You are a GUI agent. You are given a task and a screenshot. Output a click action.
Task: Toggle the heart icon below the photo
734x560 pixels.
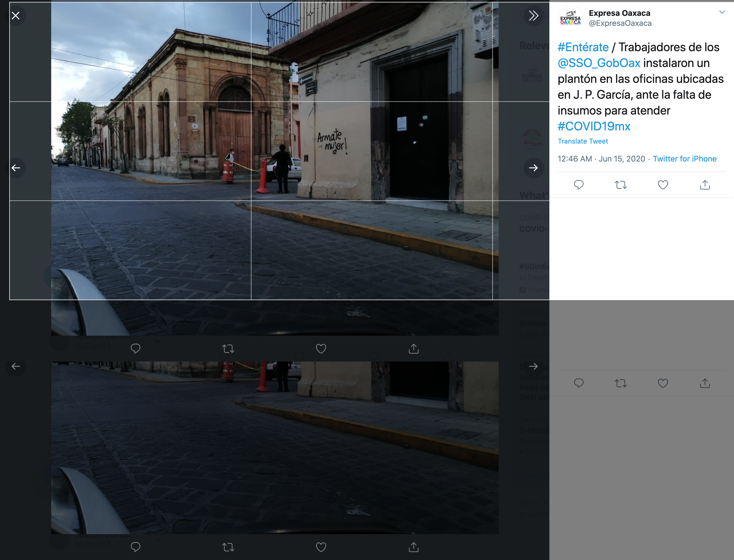(321, 349)
